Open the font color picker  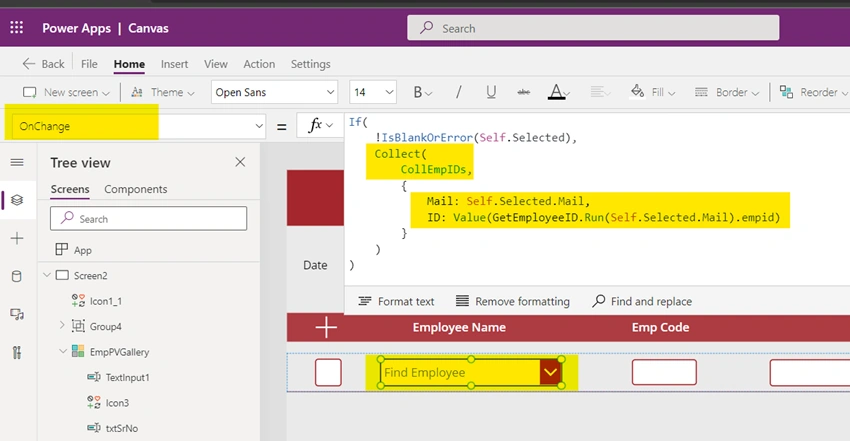[x=558, y=92]
